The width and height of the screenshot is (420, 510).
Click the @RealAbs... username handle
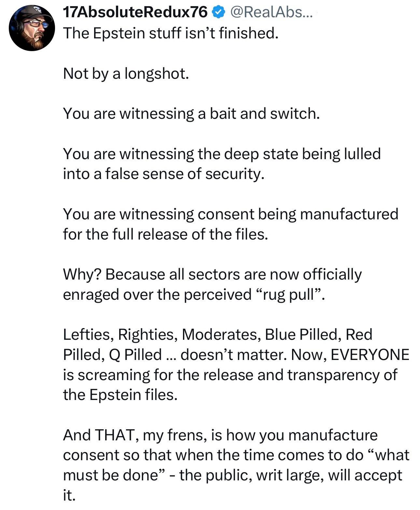coord(271,12)
